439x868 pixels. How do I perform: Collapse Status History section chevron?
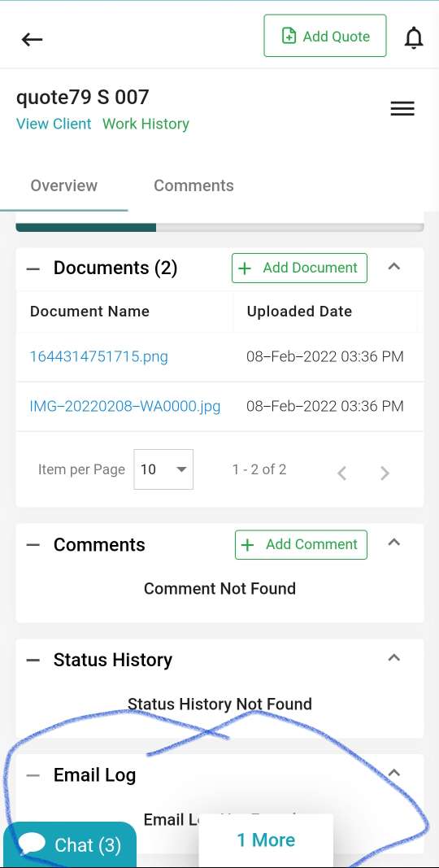(x=393, y=657)
